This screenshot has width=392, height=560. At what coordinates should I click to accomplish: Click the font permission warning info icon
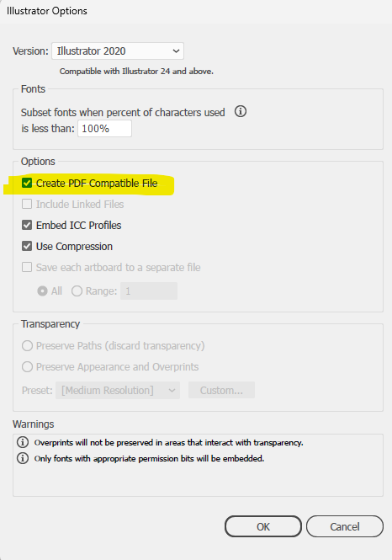tap(23, 458)
